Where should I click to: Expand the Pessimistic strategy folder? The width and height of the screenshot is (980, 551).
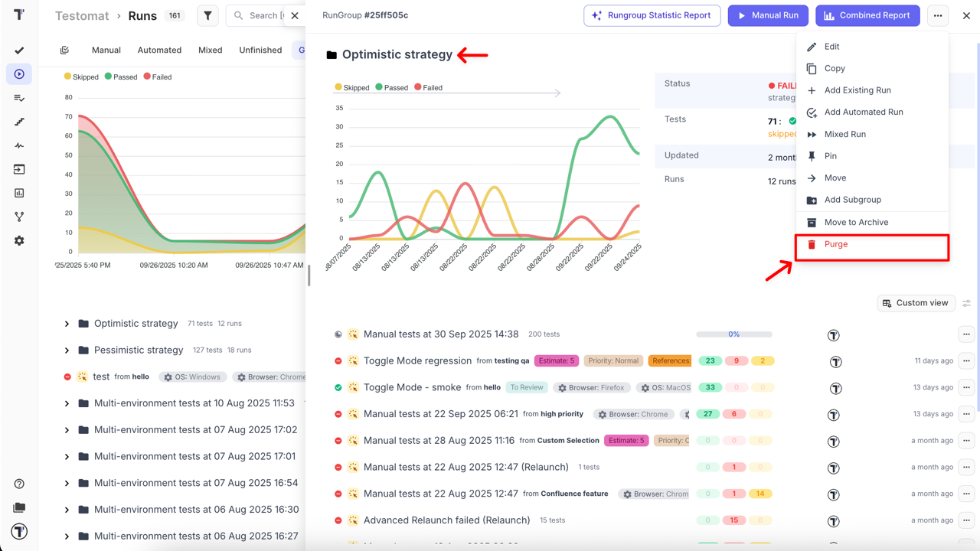click(67, 350)
